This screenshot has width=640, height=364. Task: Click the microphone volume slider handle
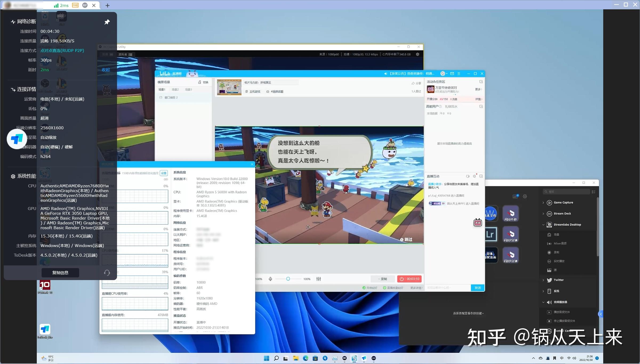(288, 279)
